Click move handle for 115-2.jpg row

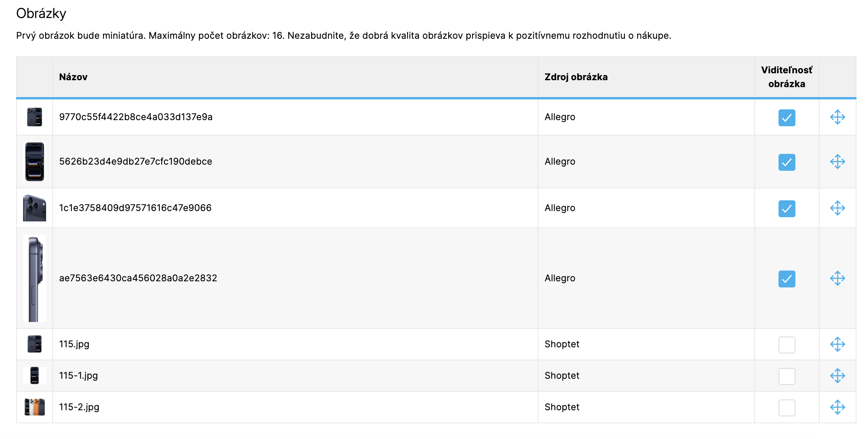[x=837, y=407]
